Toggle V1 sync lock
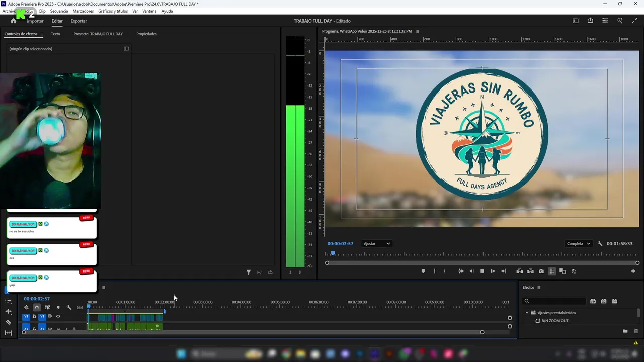 pos(50,316)
